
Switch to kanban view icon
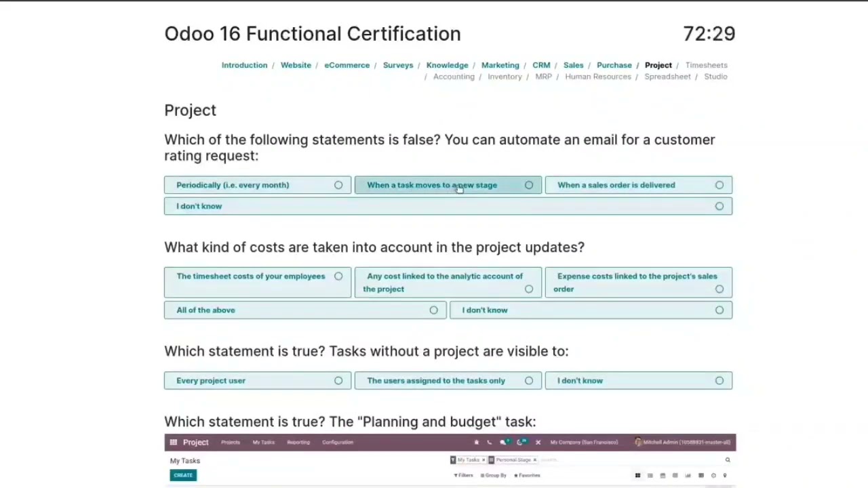pyautogui.click(x=637, y=475)
